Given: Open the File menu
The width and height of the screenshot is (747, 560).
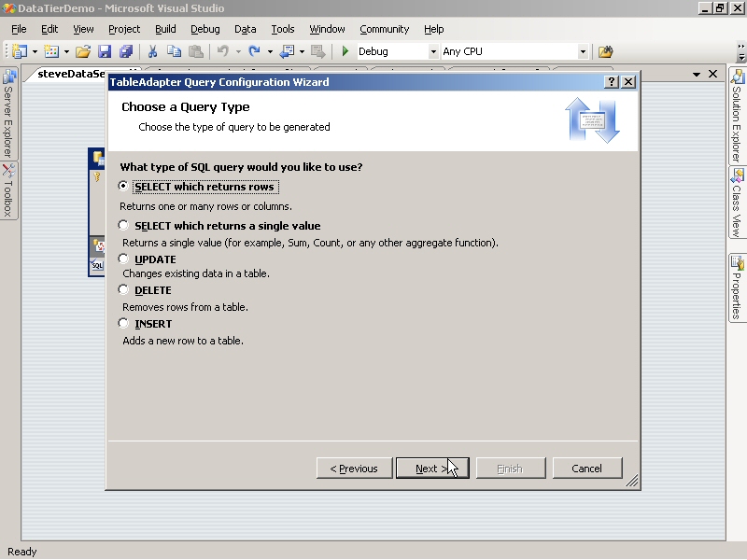Looking at the screenshot, I should click(x=19, y=29).
